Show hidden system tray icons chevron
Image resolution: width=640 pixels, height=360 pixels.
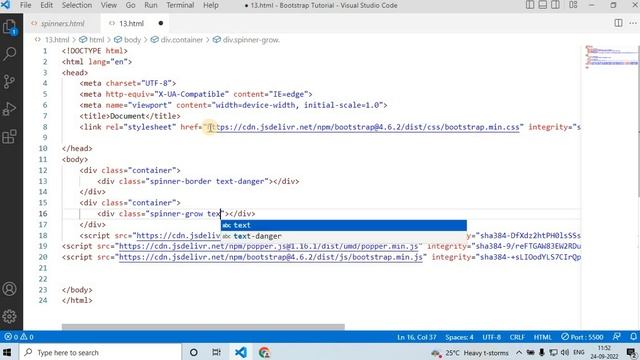[x=519, y=352]
